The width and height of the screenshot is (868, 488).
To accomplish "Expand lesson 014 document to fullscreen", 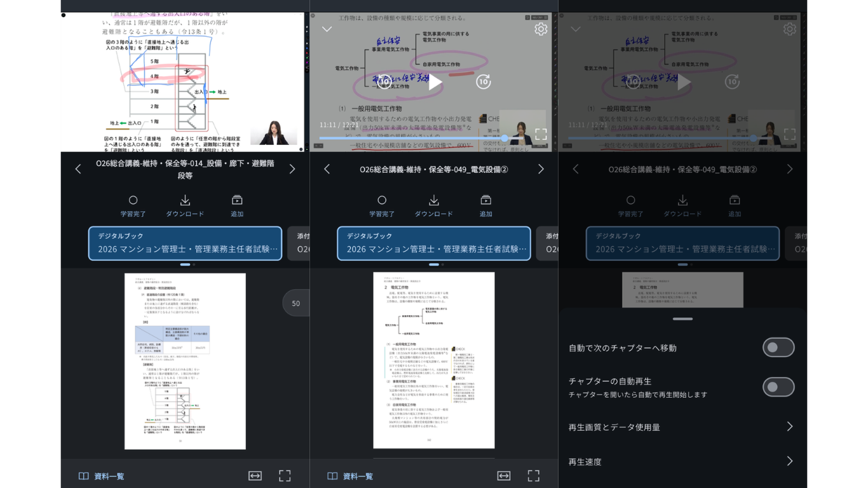I will click(x=285, y=476).
